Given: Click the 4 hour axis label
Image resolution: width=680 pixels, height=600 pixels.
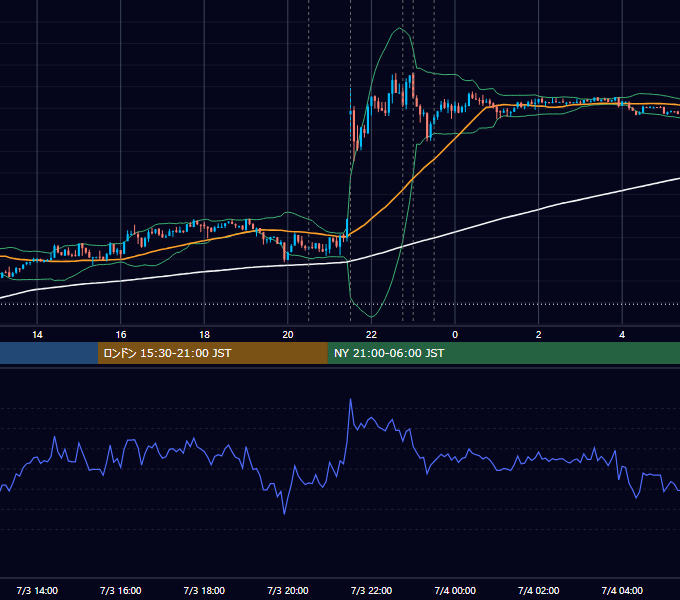Looking at the screenshot, I should pyautogui.click(x=622, y=335).
